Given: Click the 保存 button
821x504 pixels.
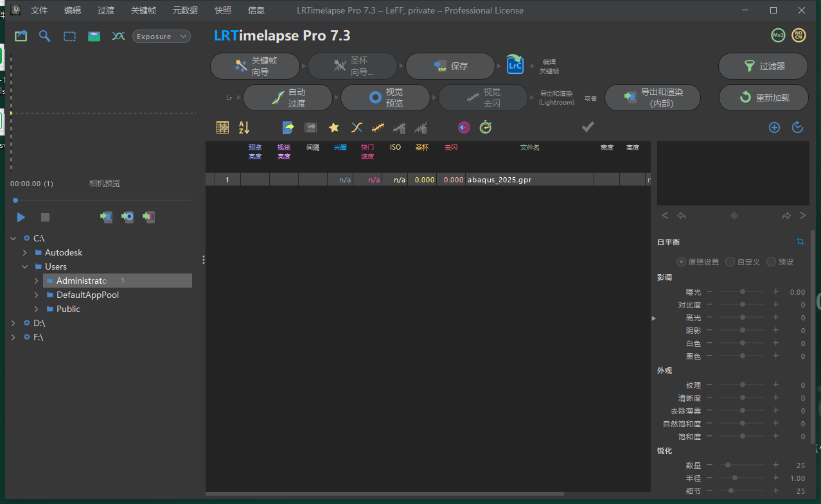Looking at the screenshot, I should [450, 65].
